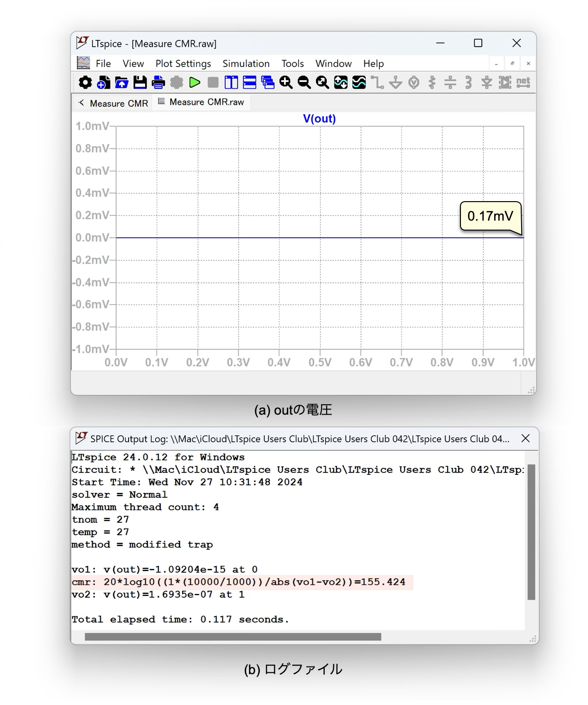Image resolution: width=588 pixels, height=705 pixels.
Task: Click the 0.17mV cursor annotation
Action: pos(490,216)
